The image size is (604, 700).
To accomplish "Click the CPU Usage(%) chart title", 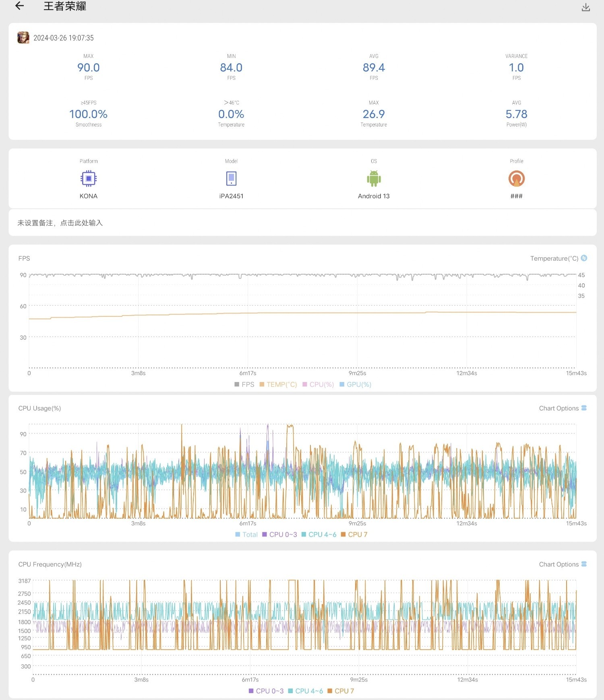I will [x=39, y=408].
